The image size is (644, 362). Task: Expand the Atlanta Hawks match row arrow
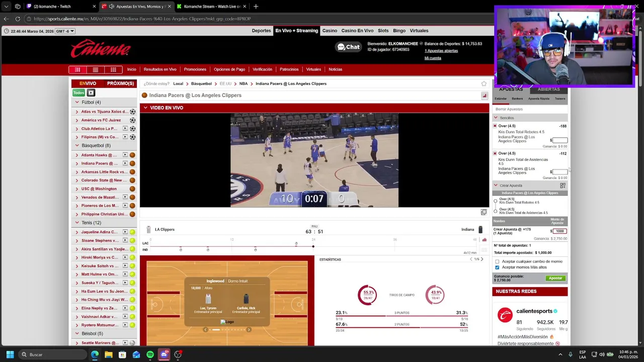click(77, 155)
